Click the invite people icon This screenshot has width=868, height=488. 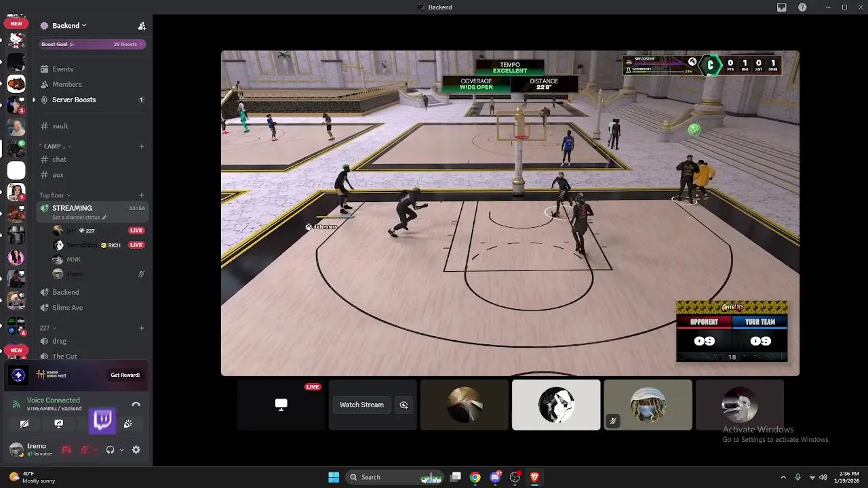[142, 26]
